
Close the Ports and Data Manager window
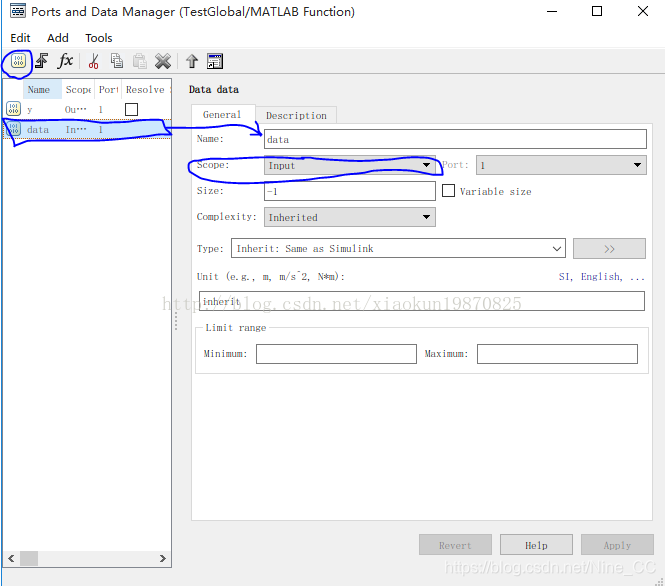(643, 11)
